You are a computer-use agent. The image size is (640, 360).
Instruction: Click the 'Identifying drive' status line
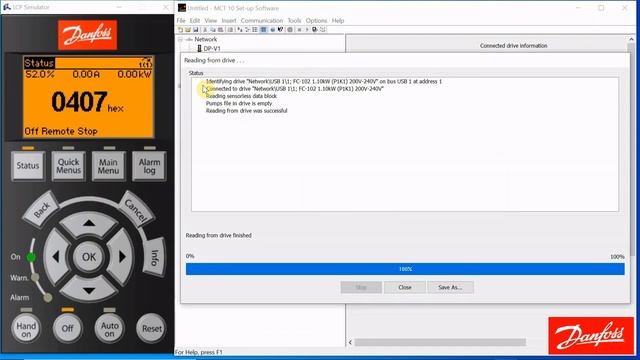324,81
